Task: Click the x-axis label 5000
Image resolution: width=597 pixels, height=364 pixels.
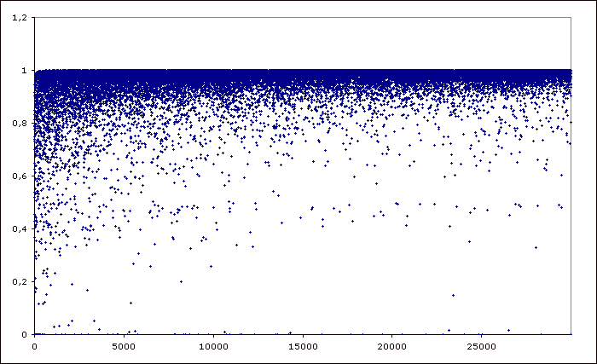Action: tap(125, 346)
